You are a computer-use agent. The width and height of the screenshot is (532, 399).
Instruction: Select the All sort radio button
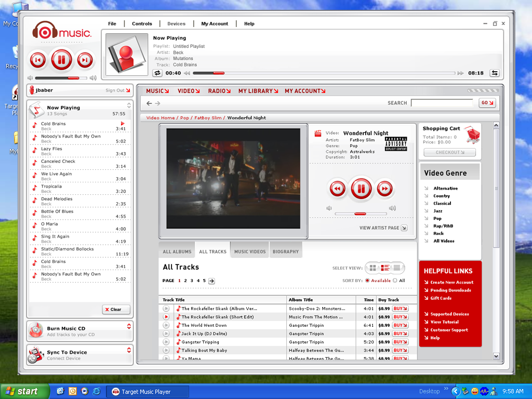(x=395, y=281)
